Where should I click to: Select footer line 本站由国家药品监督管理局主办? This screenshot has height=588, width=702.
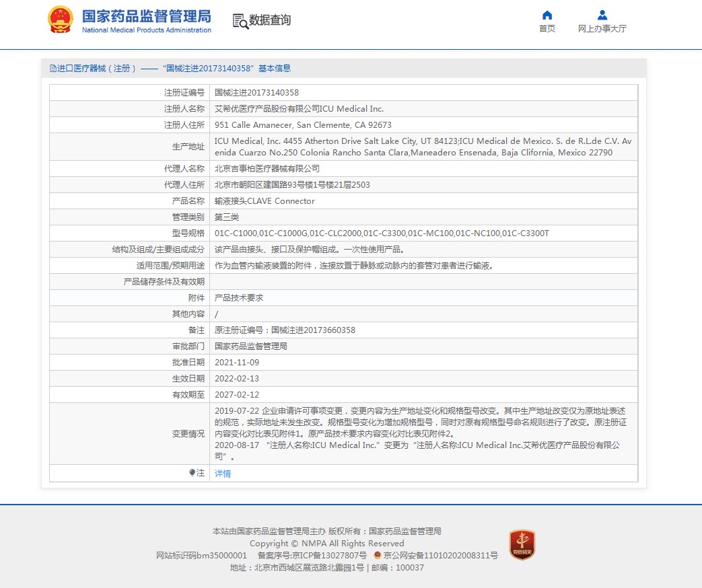point(269,531)
